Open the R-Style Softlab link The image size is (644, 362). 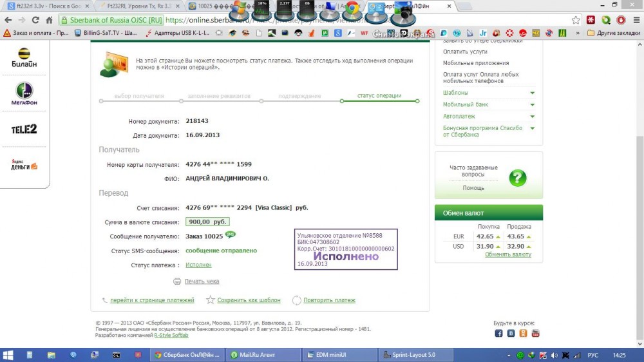click(171, 336)
